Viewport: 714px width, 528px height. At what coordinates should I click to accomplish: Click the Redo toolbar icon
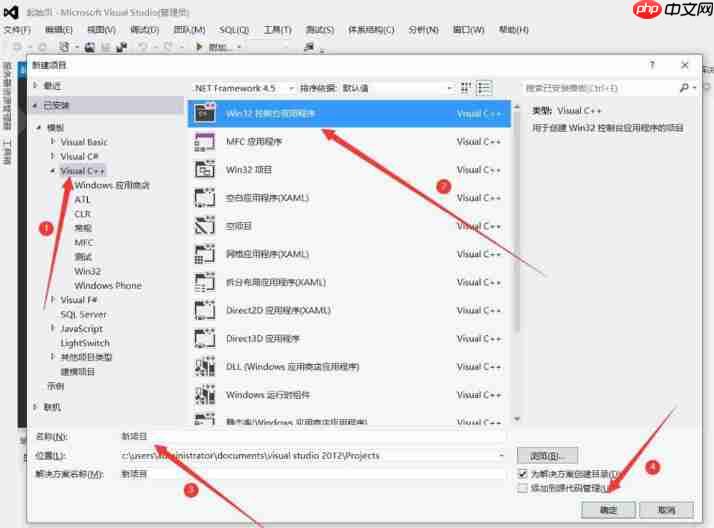tap(168, 46)
